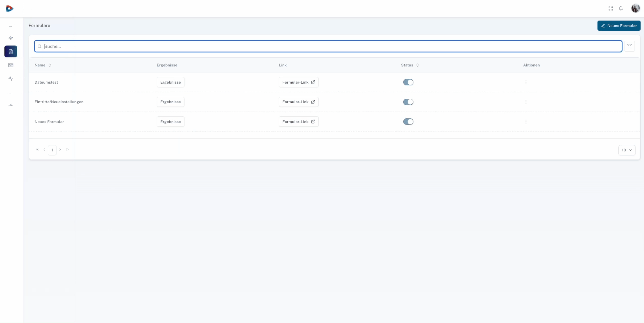This screenshot has height=323, width=644.
Task: Click the commit node sidebar icon
Action: pyautogui.click(x=11, y=105)
